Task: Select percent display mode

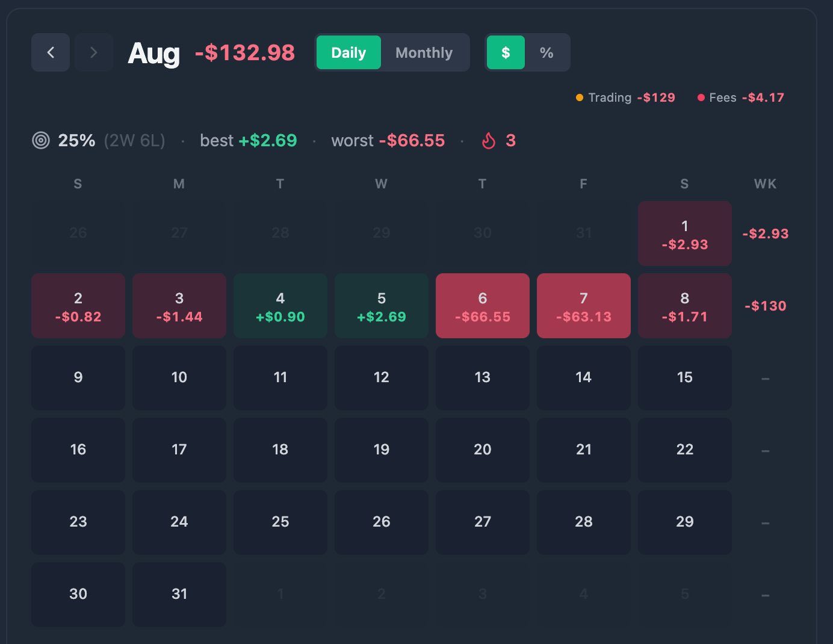Action: [x=547, y=53]
